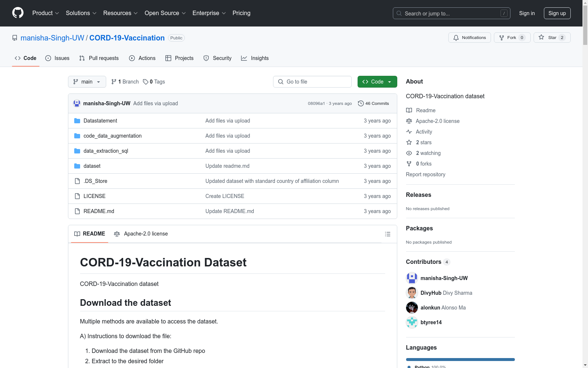
Task: Switch to the Pull requests tab
Action: (x=99, y=58)
